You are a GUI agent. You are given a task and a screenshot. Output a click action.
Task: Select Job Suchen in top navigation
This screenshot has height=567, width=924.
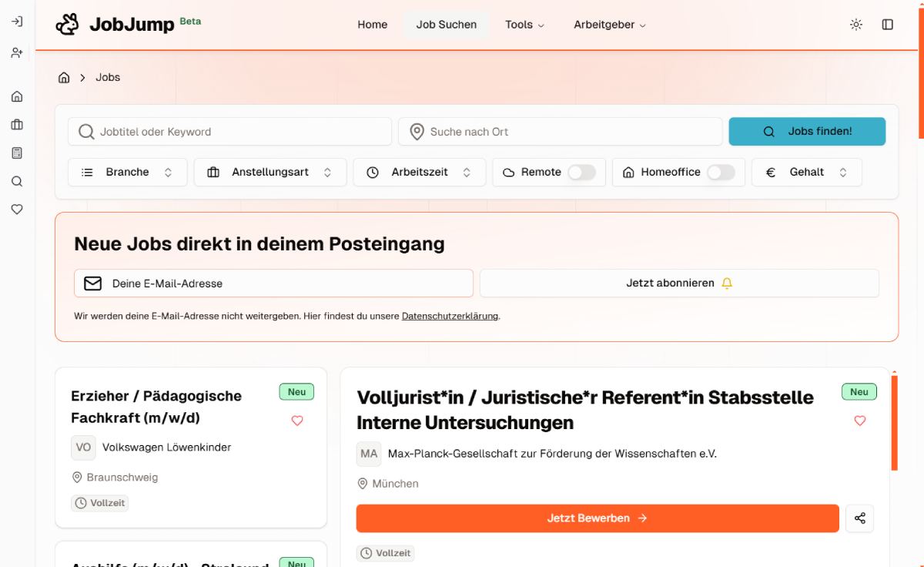coord(447,25)
